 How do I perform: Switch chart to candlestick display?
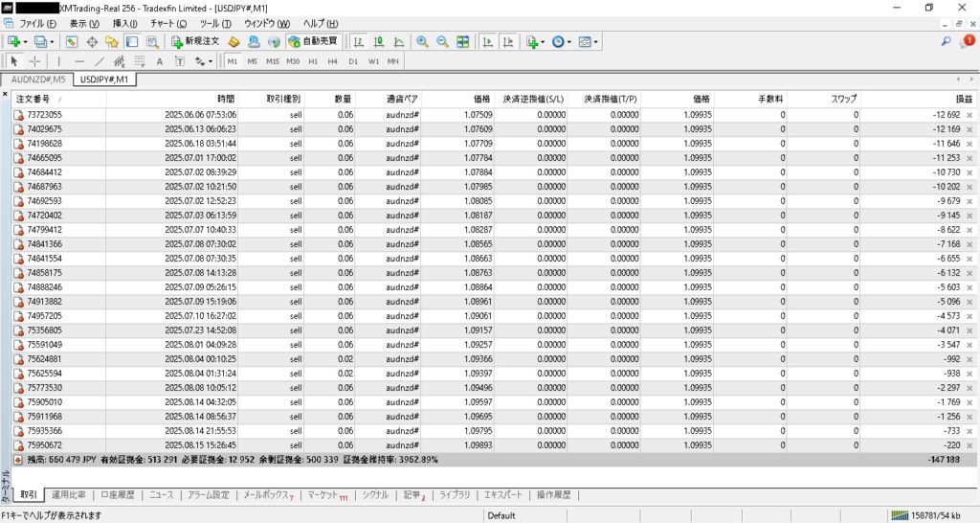click(x=378, y=42)
